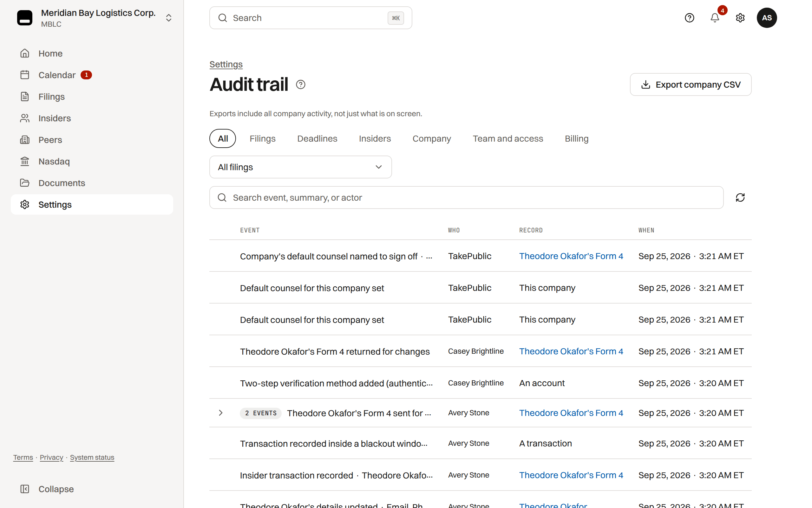This screenshot has height=508, width=812.
Task: Select the All filter tab
Action: (x=223, y=138)
